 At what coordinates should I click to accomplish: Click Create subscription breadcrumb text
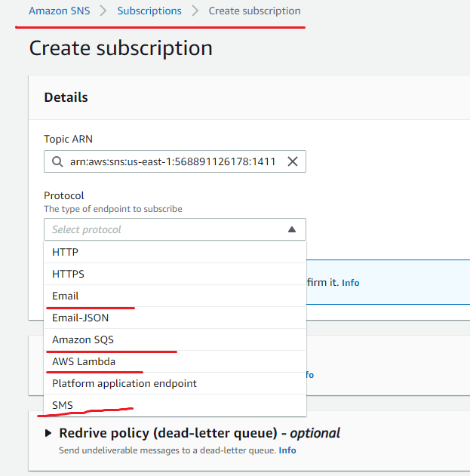coord(254,11)
